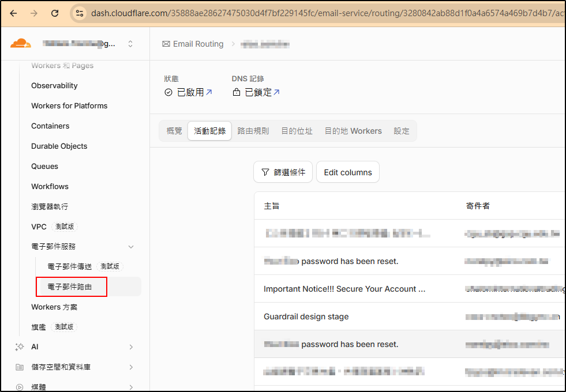This screenshot has height=392, width=566.
Task: Open the account switcher up-down chevron
Action: pyautogui.click(x=130, y=44)
